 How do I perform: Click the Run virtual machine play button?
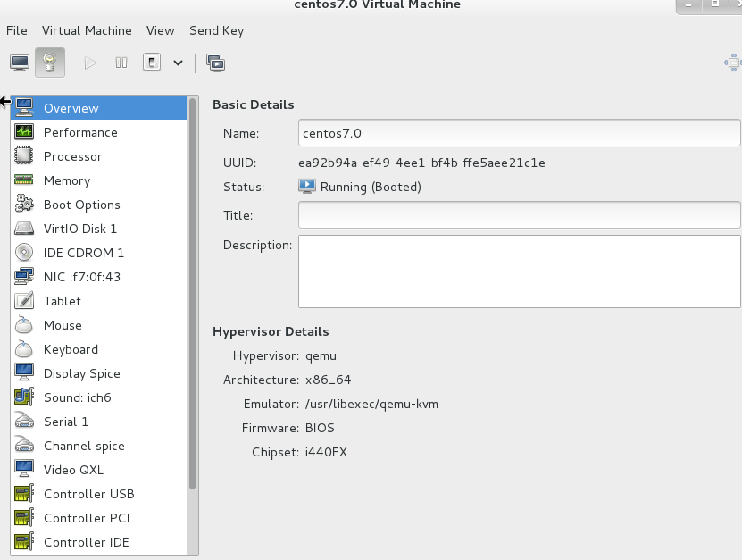[x=90, y=63]
